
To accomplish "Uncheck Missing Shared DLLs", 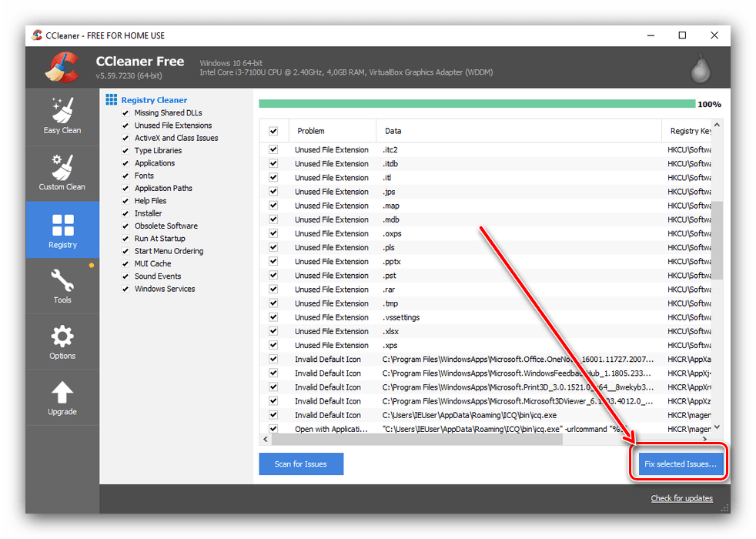I will [125, 113].
